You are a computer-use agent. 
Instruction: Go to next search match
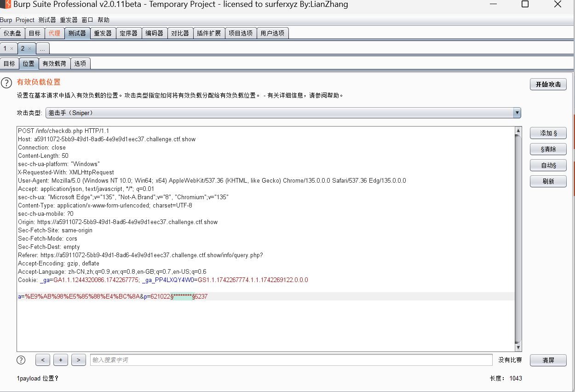point(79,360)
